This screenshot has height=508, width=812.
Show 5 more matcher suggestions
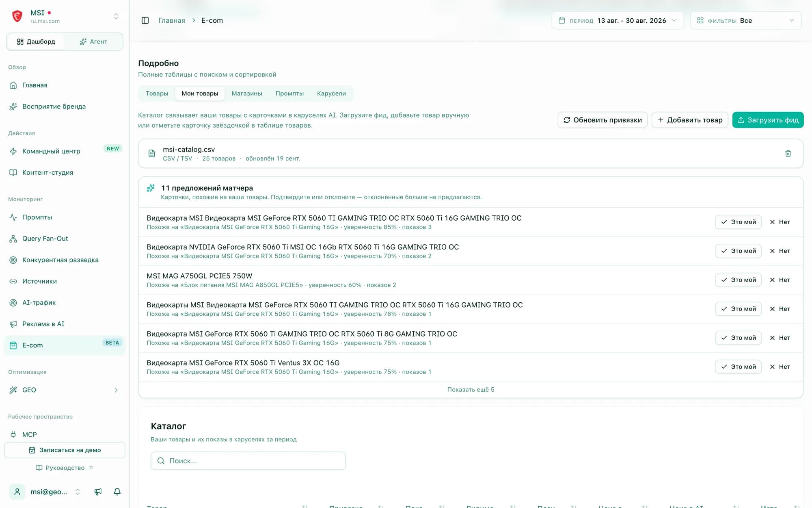[471, 389]
